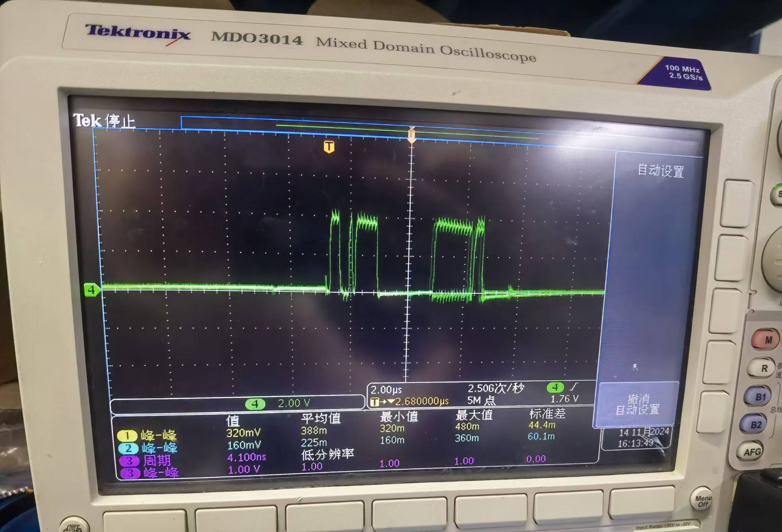Click the 4.100ns period value
Image resolution: width=782 pixels, height=532 pixels.
click(x=247, y=457)
